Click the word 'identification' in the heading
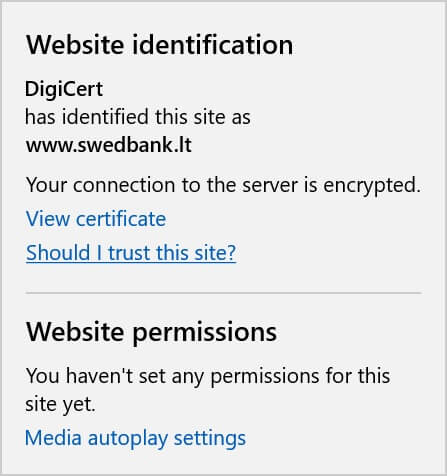The height and width of the screenshot is (476, 447). pos(212,45)
